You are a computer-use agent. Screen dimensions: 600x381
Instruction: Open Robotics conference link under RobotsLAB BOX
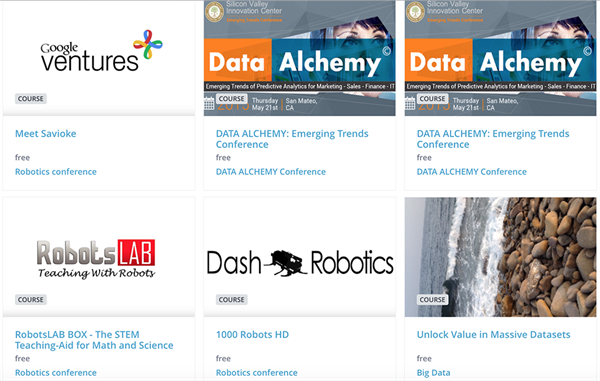56,373
